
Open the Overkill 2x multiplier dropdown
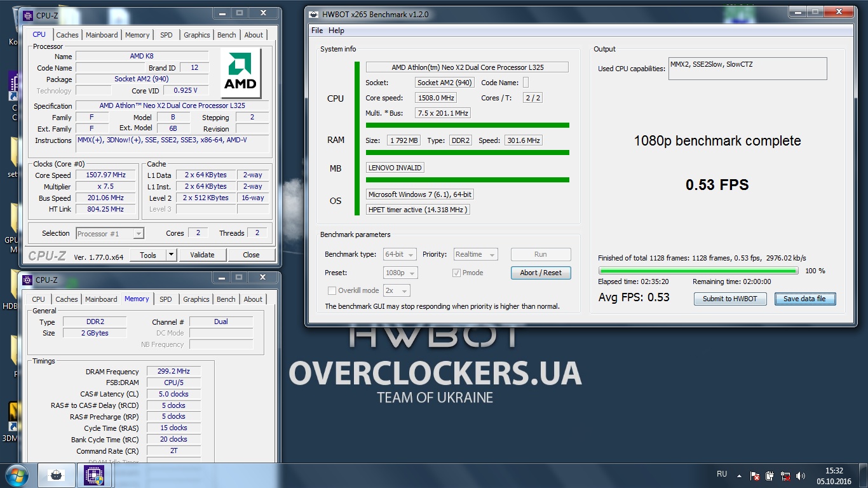tap(397, 290)
